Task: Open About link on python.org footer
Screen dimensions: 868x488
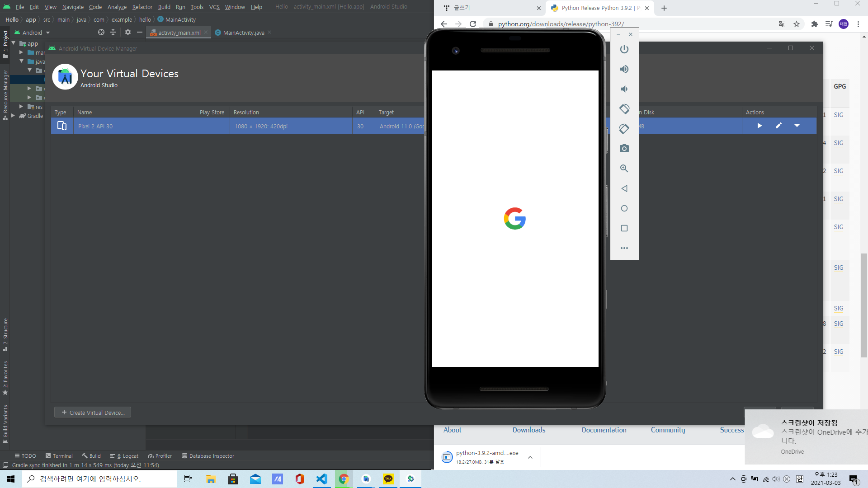Action: pyautogui.click(x=452, y=430)
